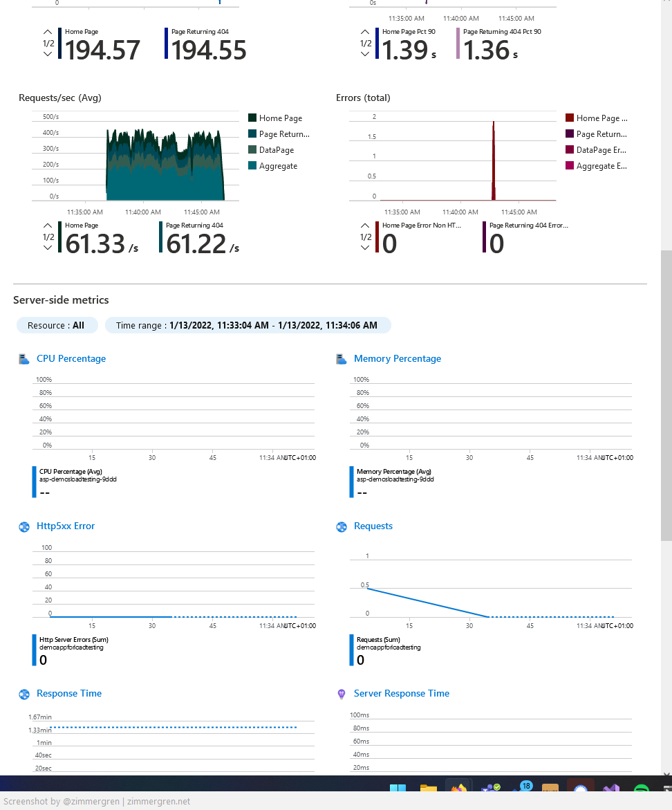Screen dimensions: 672x810
Task: Click the Response Time globe icon
Action: click(24, 694)
